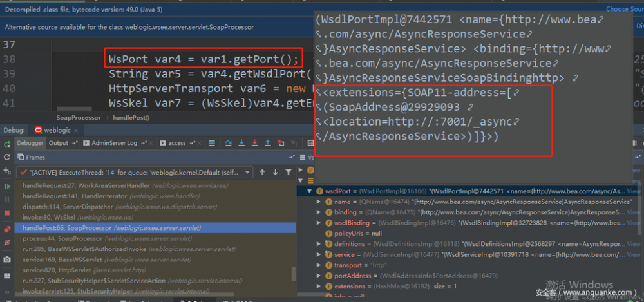Select frame invoke:80, WsSkel
This screenshot has height=302, width=644.
click(x=155, y=217)
